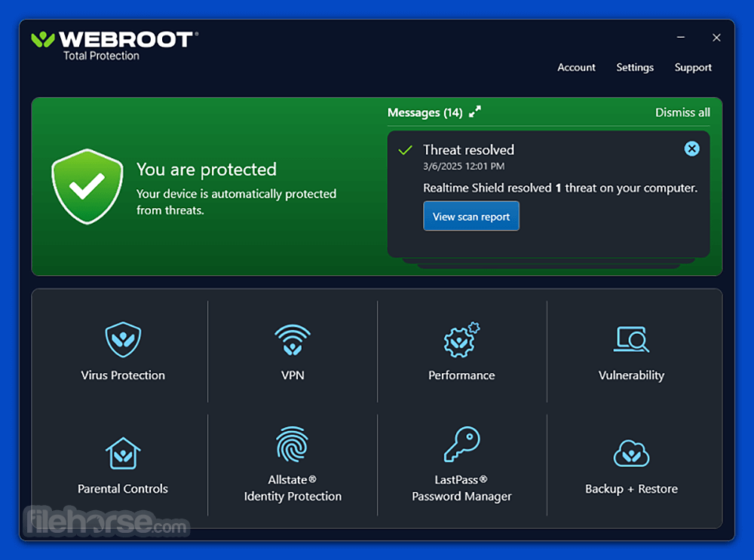
Task: Click the Password Manager label
Action: 461,496
